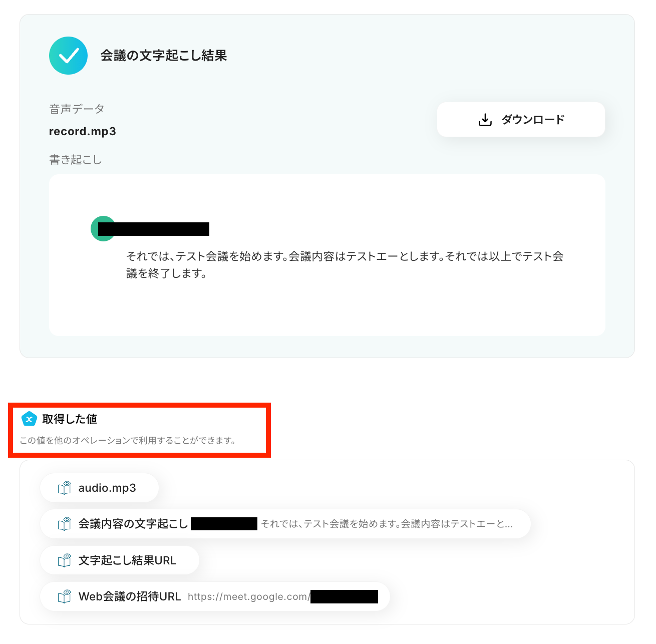The height and width of the screenshot is (644, 656).
Task: Click the 書き起こし label
Action: coord(76,160)
